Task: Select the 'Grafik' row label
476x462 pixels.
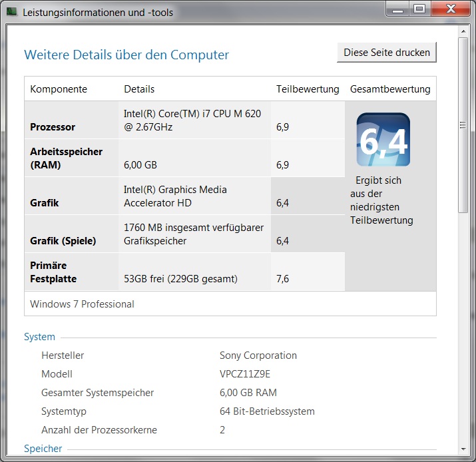Action: pos(45,203)
